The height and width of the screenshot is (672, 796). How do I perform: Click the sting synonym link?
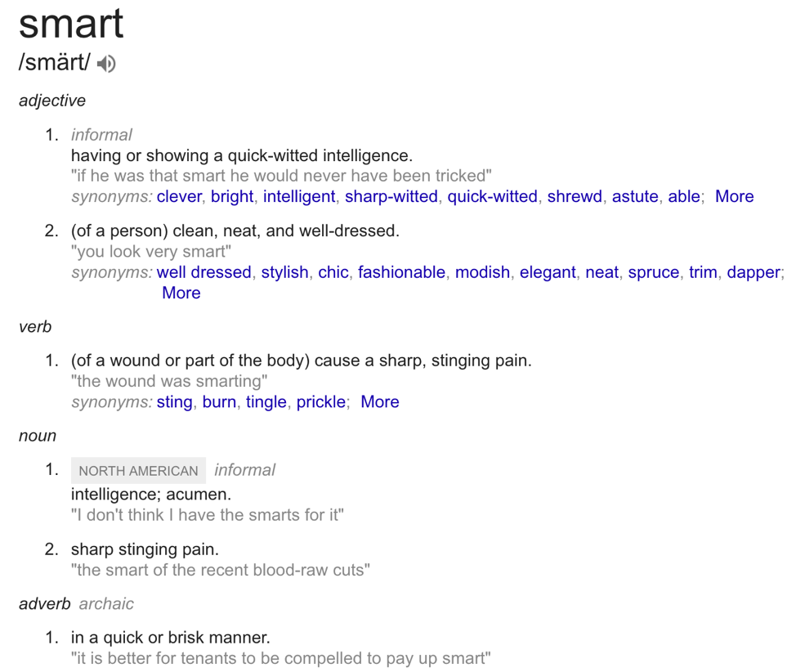[x=174, y=401]
